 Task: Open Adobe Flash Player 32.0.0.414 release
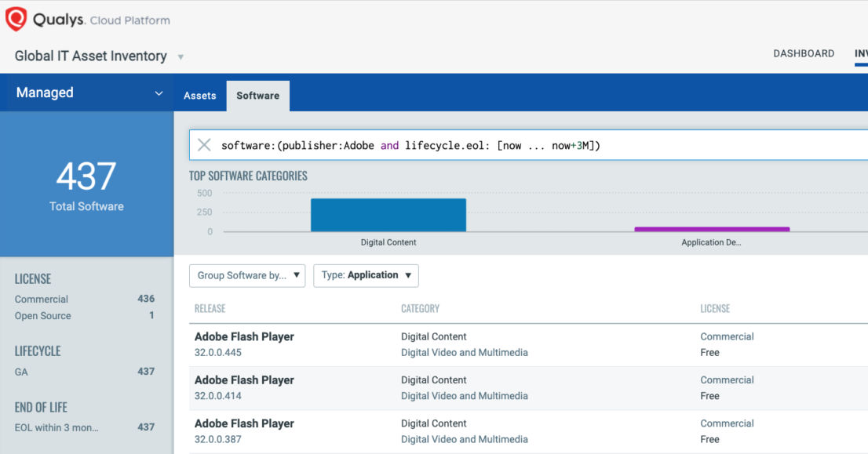click(x=244, y=380)
